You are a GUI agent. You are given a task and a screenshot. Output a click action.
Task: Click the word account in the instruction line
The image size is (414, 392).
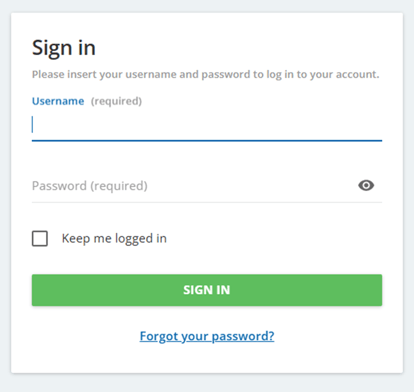point(356,74)
